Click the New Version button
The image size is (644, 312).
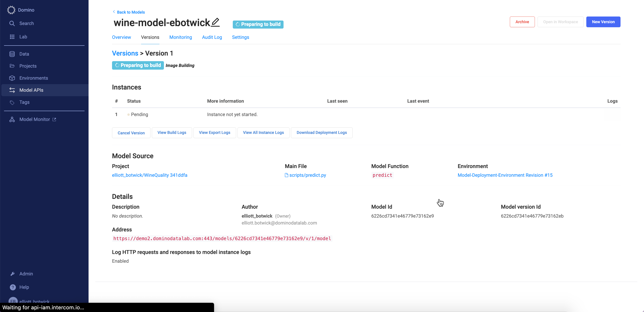tap(603, 22)
